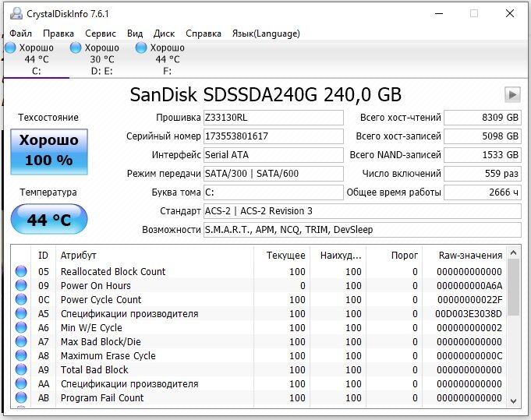Click status orb of Reallocated Block Count row
Viewport: 531px width, 420px height.
click(21, 271)
